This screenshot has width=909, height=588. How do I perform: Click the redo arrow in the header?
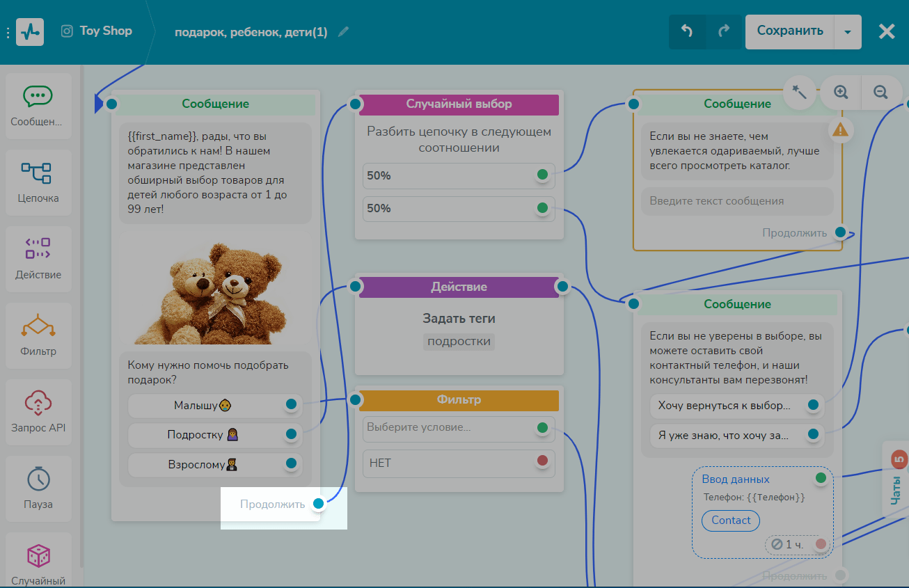click(725, 31)
